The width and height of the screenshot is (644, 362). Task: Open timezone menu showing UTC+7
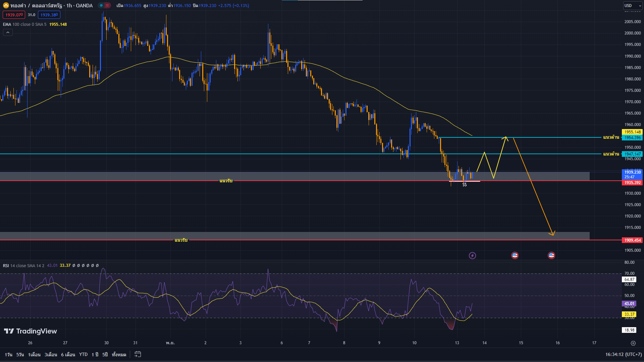(x=623, y=354)
